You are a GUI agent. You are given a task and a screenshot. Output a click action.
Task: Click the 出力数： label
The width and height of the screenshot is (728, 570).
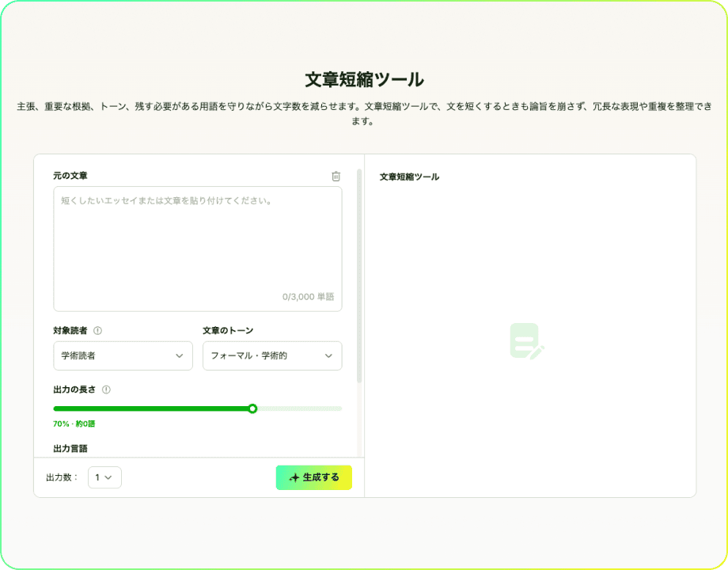tap(63, 477)
